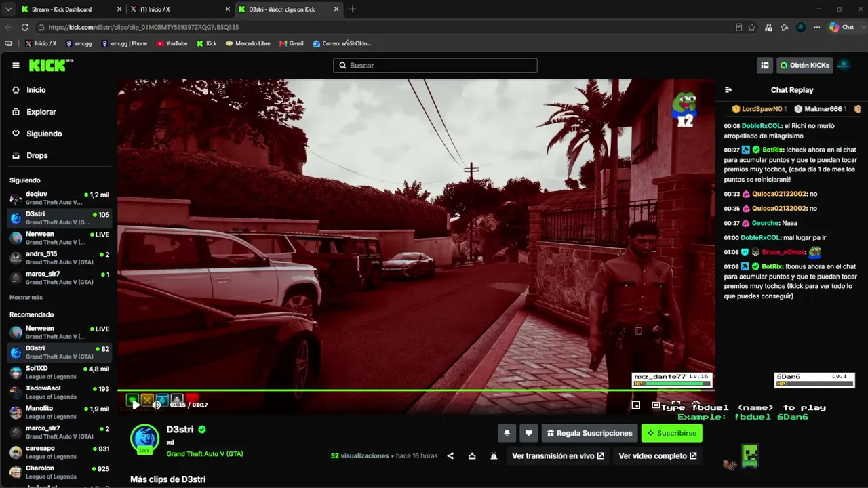Open the Grand Theft Auto V category link

point(205,453)
